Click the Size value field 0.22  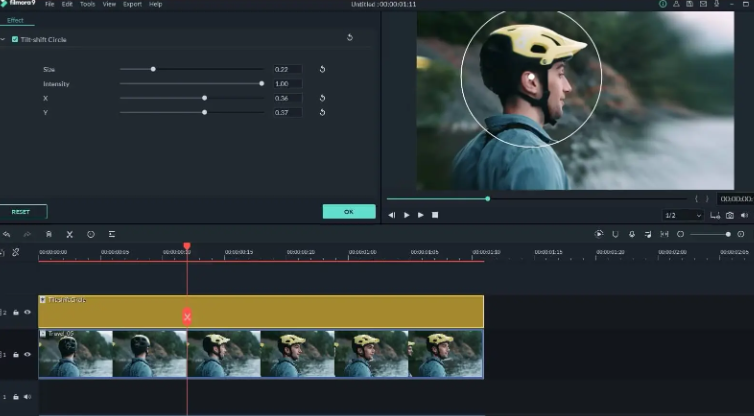[288, 69]
